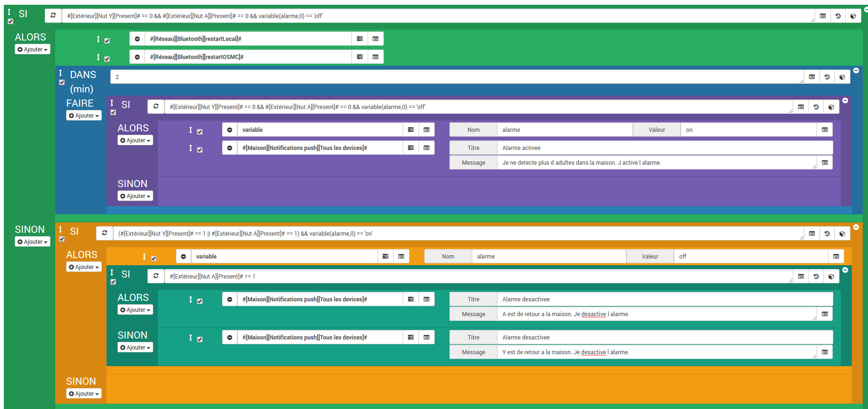The height and width of the screenshot is (409, 868).
Task: Uncheck the variable alarme off action checkbox
Action: 154,259
